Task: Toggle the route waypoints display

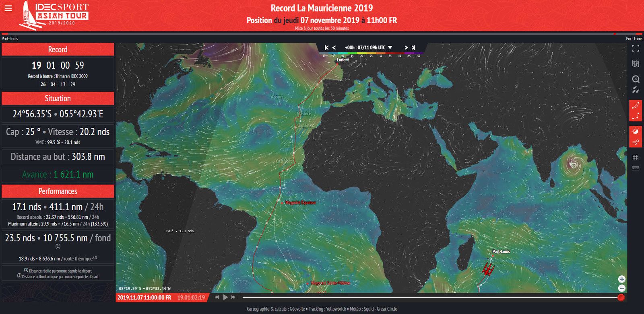Action: 636,117
